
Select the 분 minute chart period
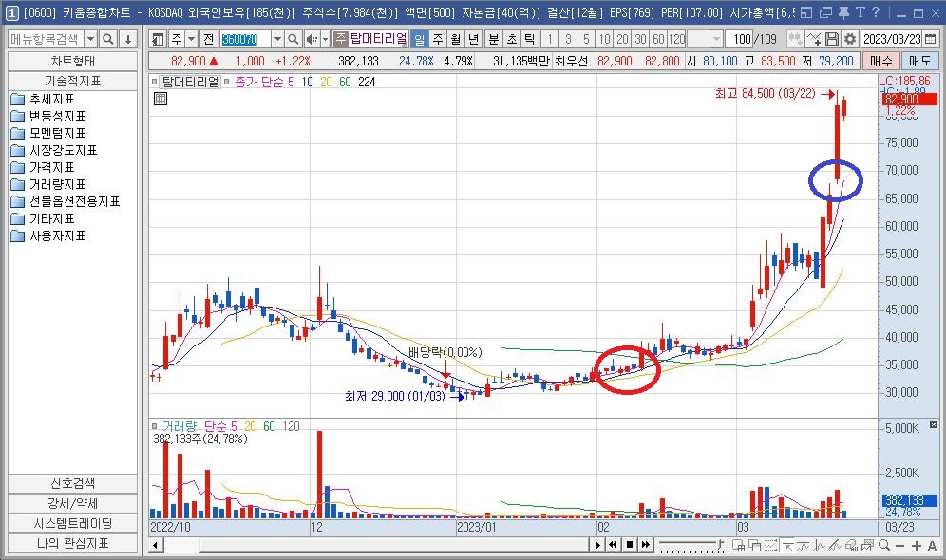pos(494,39)
